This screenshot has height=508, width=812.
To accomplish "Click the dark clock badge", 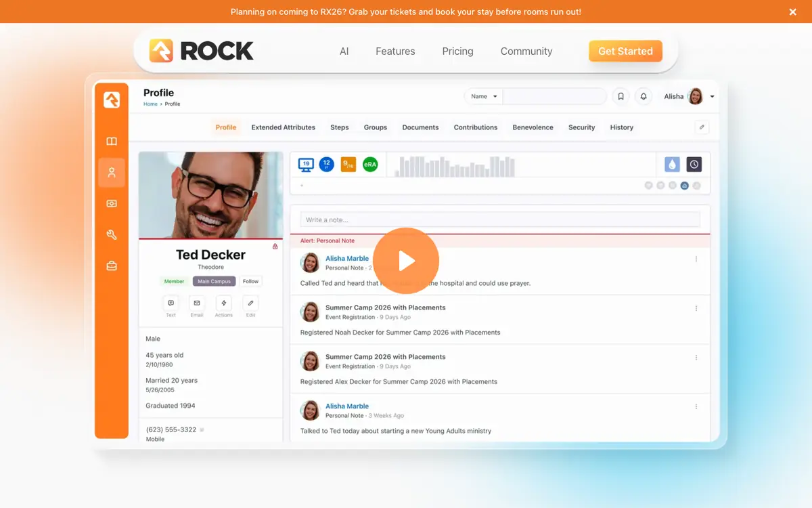I will pyautogui.click(x=694, y=164).
